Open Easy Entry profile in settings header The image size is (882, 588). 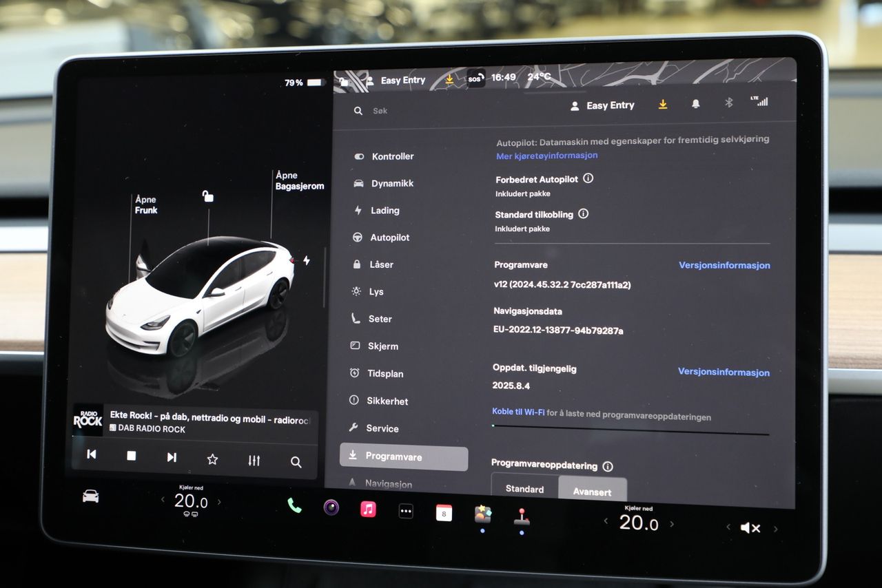[x=603, y=105]
